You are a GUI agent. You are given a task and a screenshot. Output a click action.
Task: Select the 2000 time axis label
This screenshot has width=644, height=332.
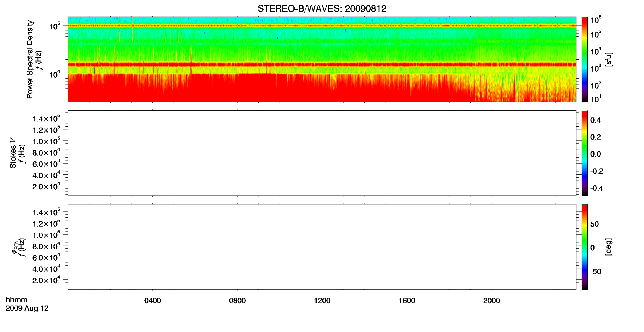[x=492, y=301]
